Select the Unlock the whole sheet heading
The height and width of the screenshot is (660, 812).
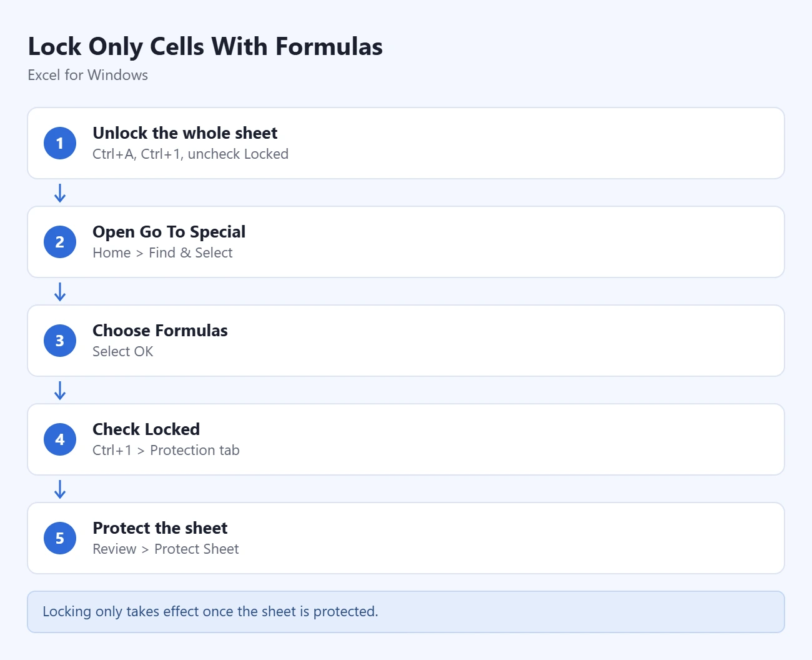[x=185, y=133]
